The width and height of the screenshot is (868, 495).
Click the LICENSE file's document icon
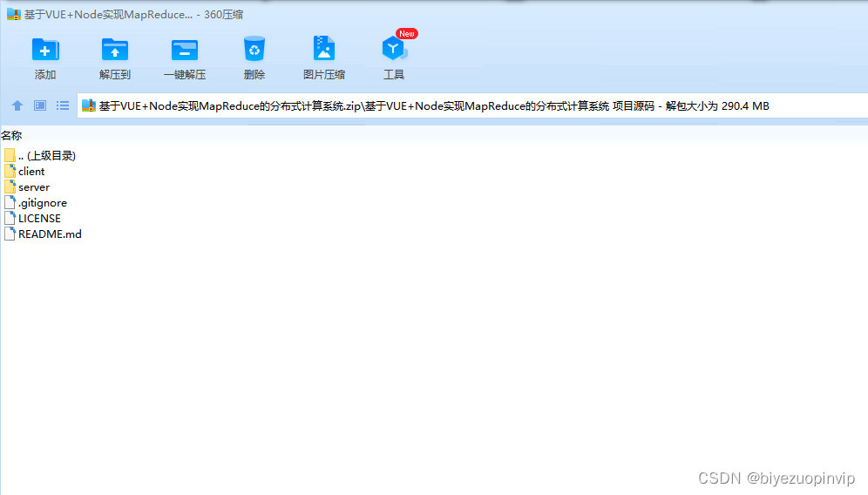10,218
